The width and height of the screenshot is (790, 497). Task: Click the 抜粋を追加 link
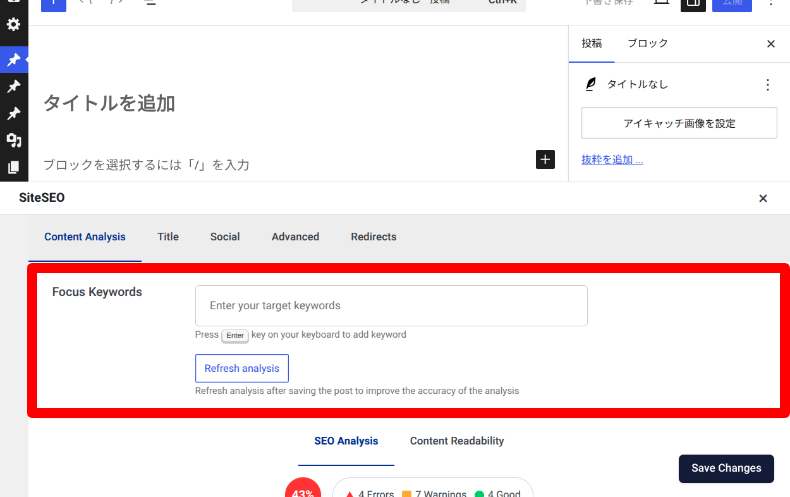(x=612, y=160)
